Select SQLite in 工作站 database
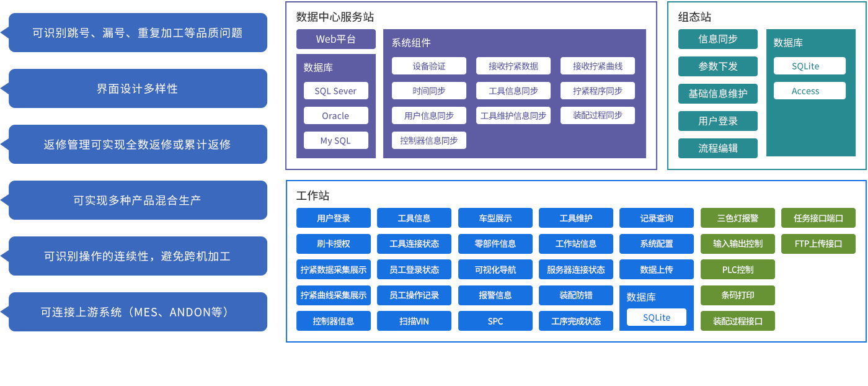 pos(657,317)
